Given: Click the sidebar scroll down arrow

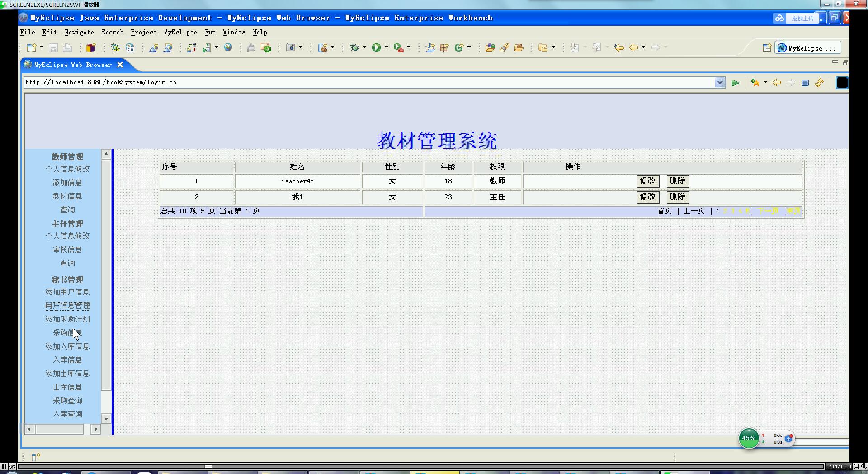Looking at the screenshot, I should pos(106,419).
